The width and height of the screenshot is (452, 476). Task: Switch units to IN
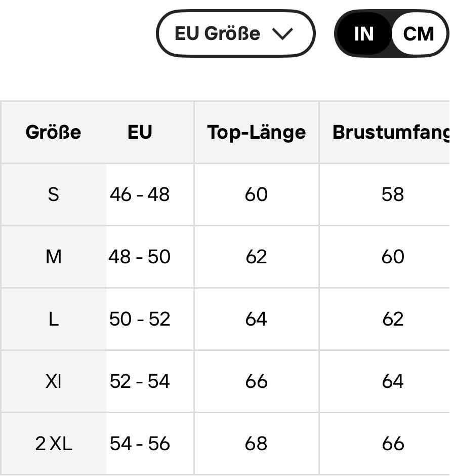[x=364, y=33]
